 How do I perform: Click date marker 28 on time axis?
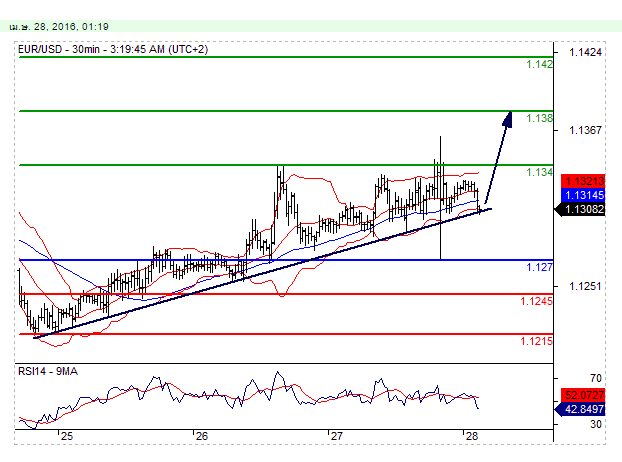coord(470,437)
